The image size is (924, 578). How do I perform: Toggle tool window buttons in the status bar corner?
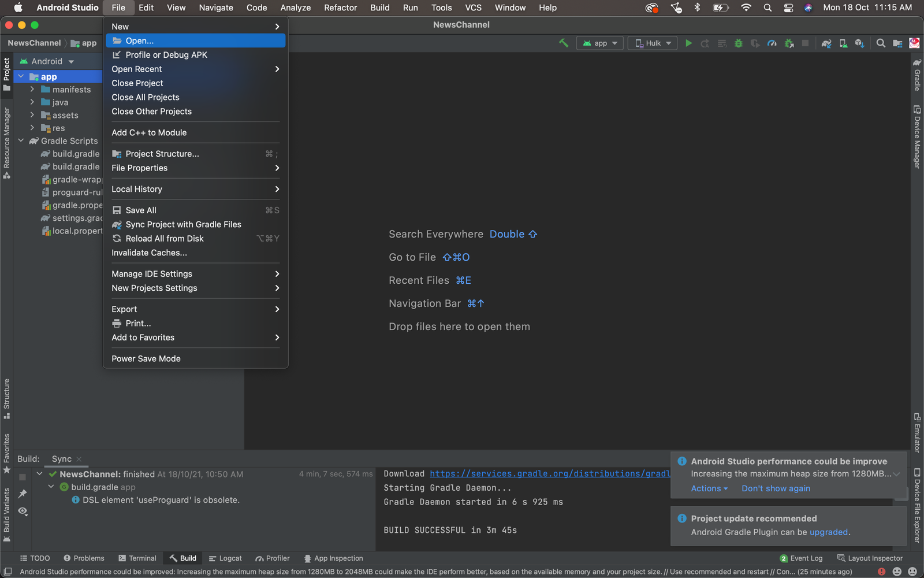[x=8, y=572]
